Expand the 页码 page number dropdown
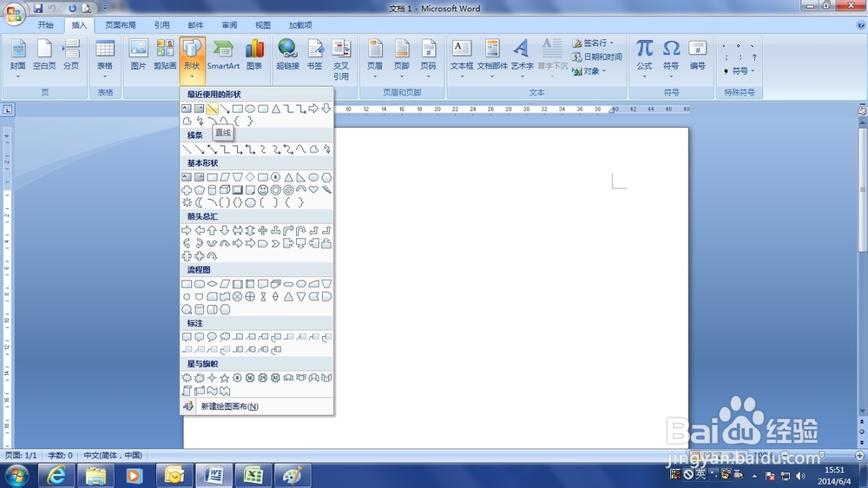The height and width of the screenshot is (488, 868). click(428, 59)
